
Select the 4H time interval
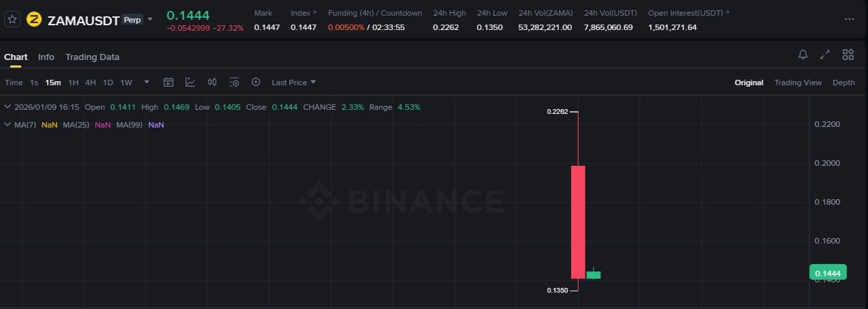point(90,83)
